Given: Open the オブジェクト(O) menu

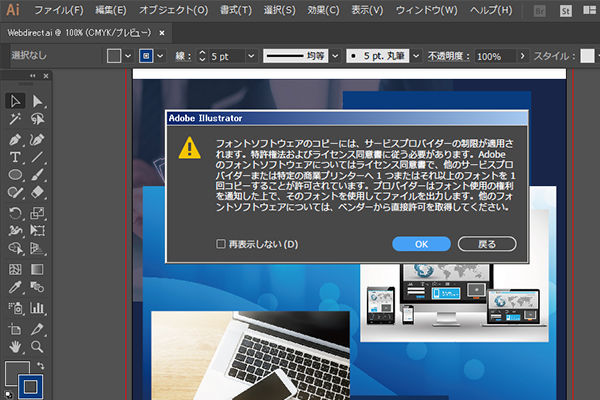Looking at the screenshot, I should [173, 10].
